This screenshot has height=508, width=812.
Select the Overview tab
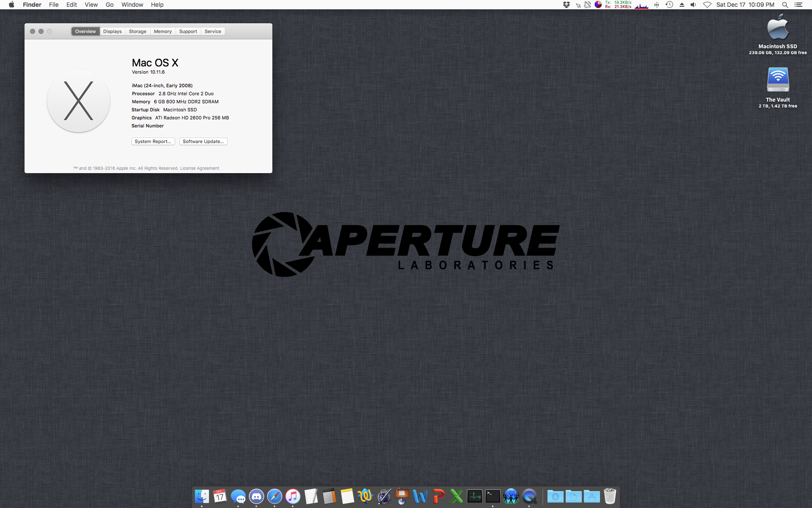click(85, 31)
